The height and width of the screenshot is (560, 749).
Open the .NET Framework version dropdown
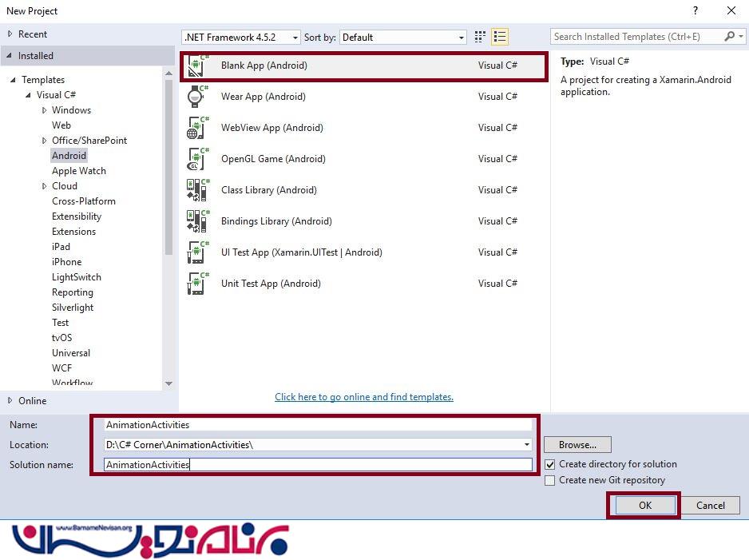click(241, 38)
